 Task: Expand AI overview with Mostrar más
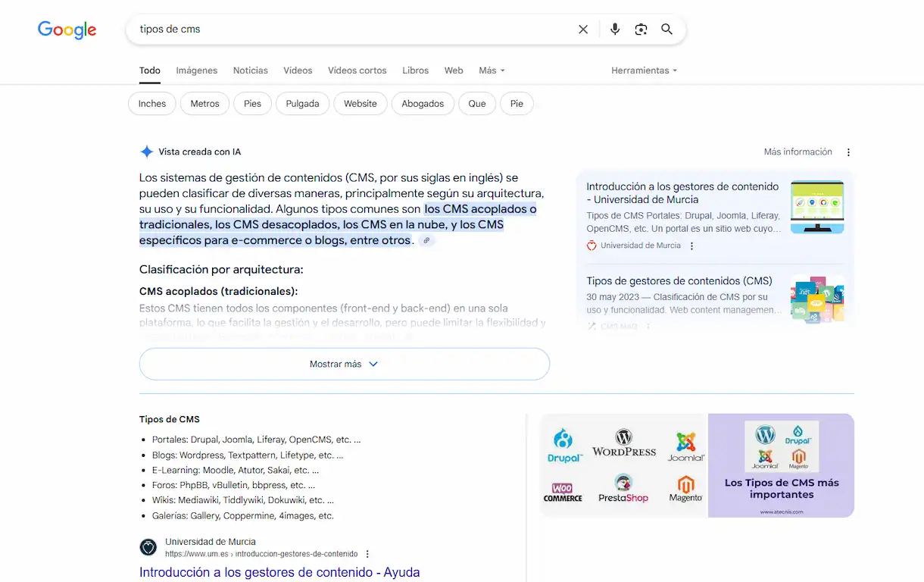click(344, 364)
